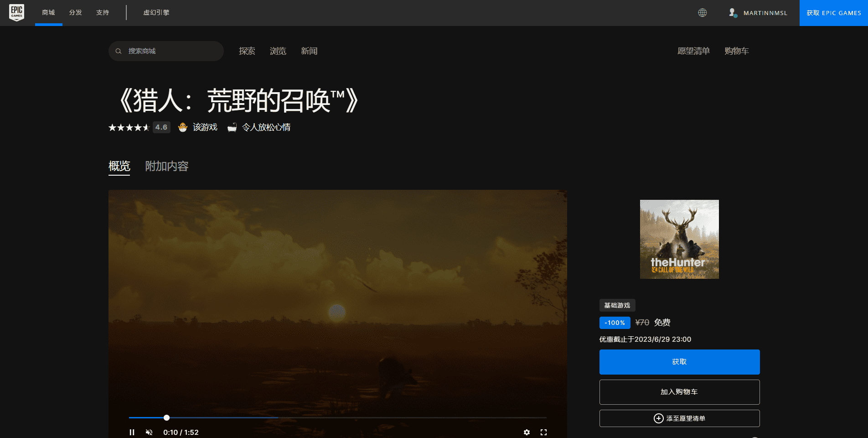Click the -100% discount badge

click(615, 323)
